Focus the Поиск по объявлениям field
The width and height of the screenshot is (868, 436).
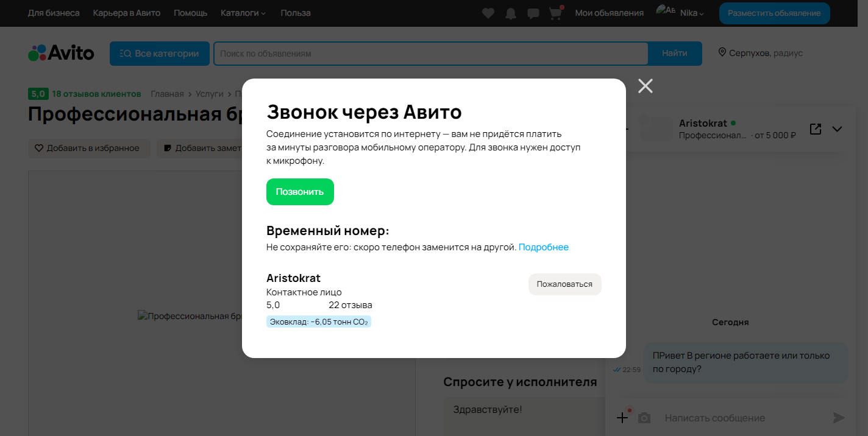click(430, 54)
